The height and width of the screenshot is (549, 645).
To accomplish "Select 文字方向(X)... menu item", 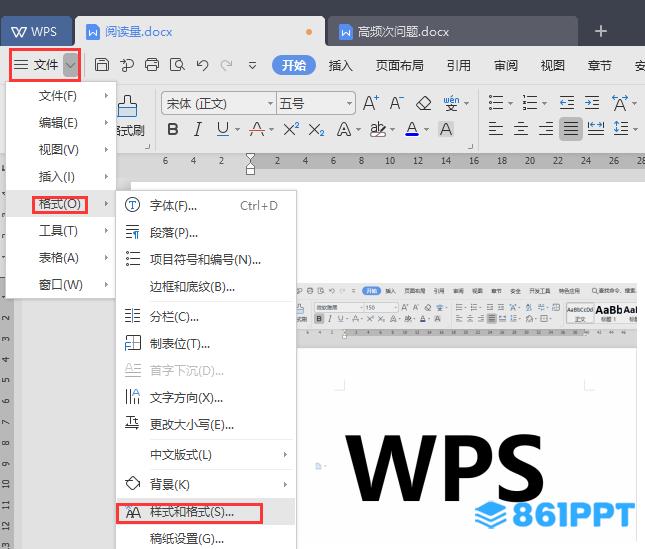I will tap(206, 398).
